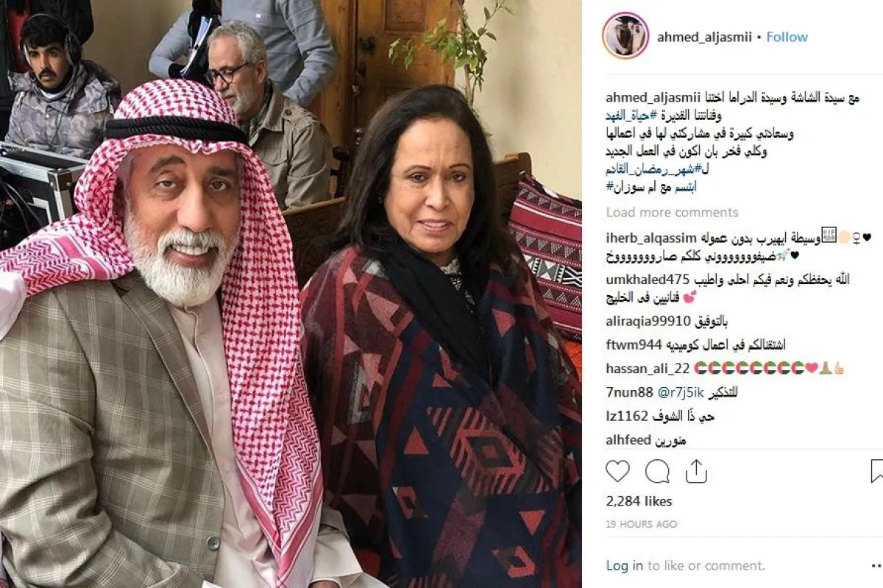This screenshot has width=883, height=588.
Task: Load more comments
Action: tap(672, 212)
